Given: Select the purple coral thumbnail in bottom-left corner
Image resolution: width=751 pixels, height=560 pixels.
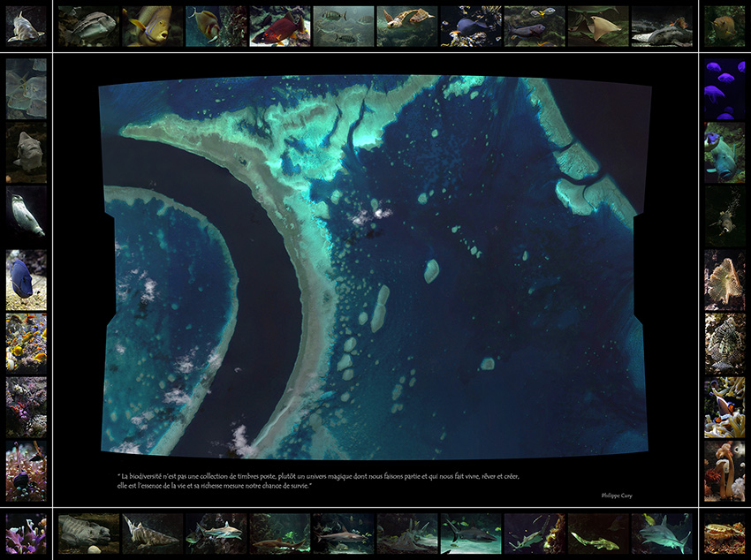Looking at the screenshot, I should (x=26, y=534).
